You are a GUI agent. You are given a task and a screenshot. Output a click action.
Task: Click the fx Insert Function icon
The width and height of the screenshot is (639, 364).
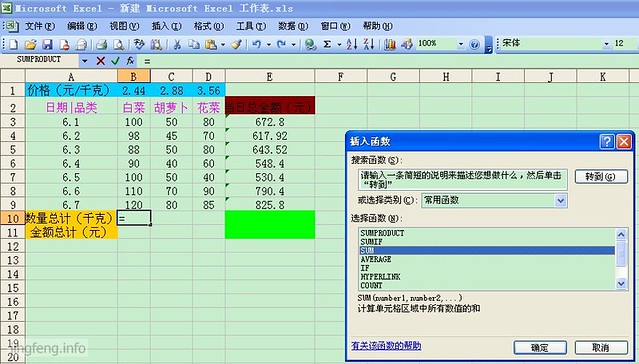(130, 61)
